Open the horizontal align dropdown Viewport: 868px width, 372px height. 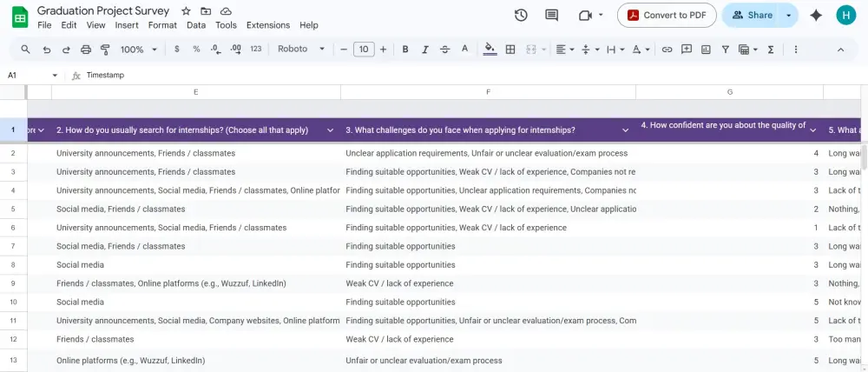point(565,50)
